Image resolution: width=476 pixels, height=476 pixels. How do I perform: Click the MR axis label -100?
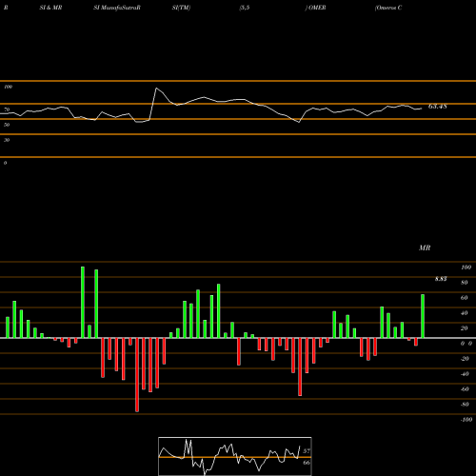click(x=466, y=420)
